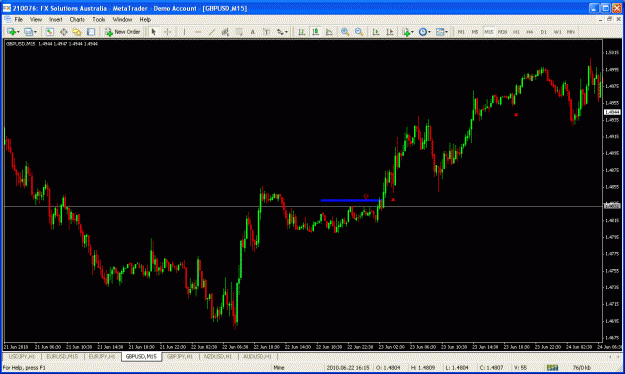The image size is (625, 374).
Task: Open the Help menu
Action: tap(145, 19)
